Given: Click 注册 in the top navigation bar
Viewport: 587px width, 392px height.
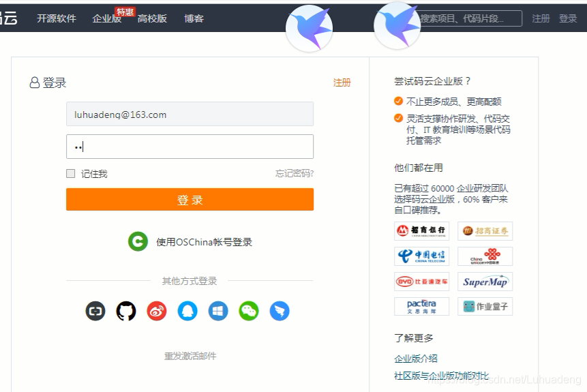Looking at the screenshot, I should pyautogui.click(x=541, y=18).
